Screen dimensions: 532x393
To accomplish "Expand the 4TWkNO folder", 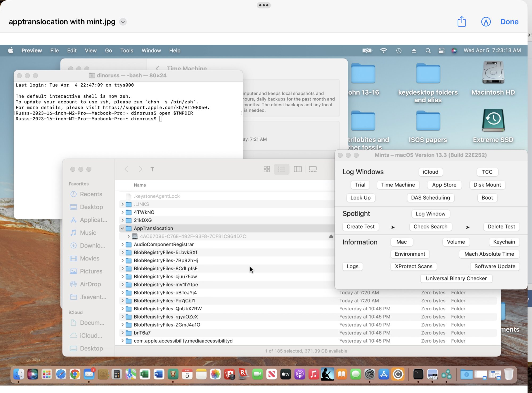I will [122, 212].
